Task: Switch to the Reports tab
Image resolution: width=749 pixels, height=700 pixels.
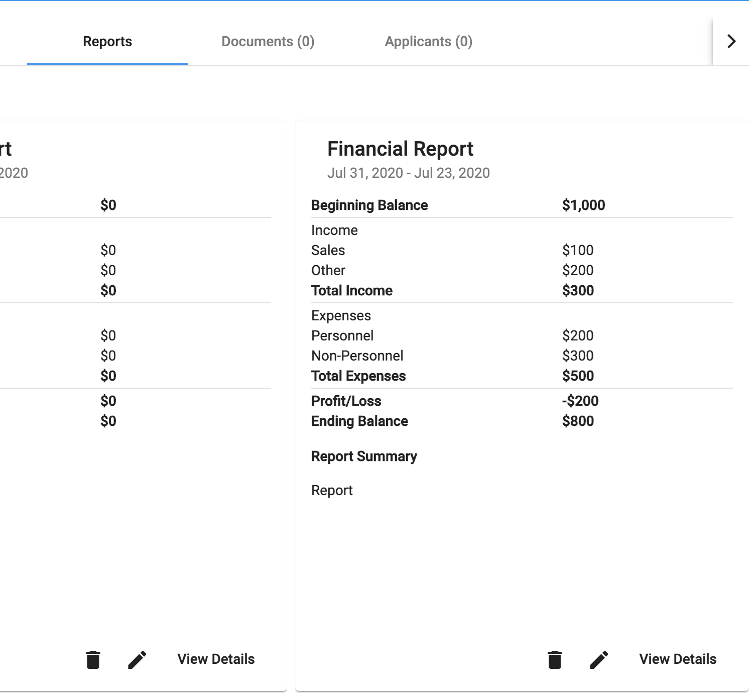Action: pos(107,41)
